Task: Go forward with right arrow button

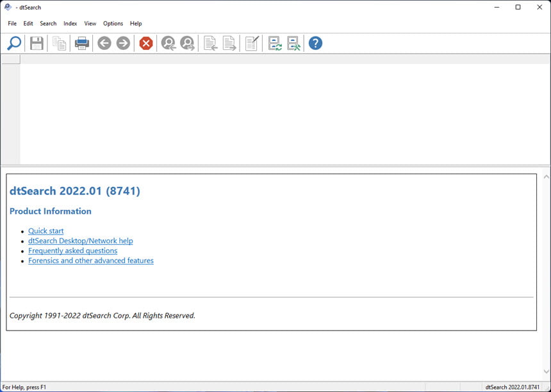Action: click(x=124, y=44)
